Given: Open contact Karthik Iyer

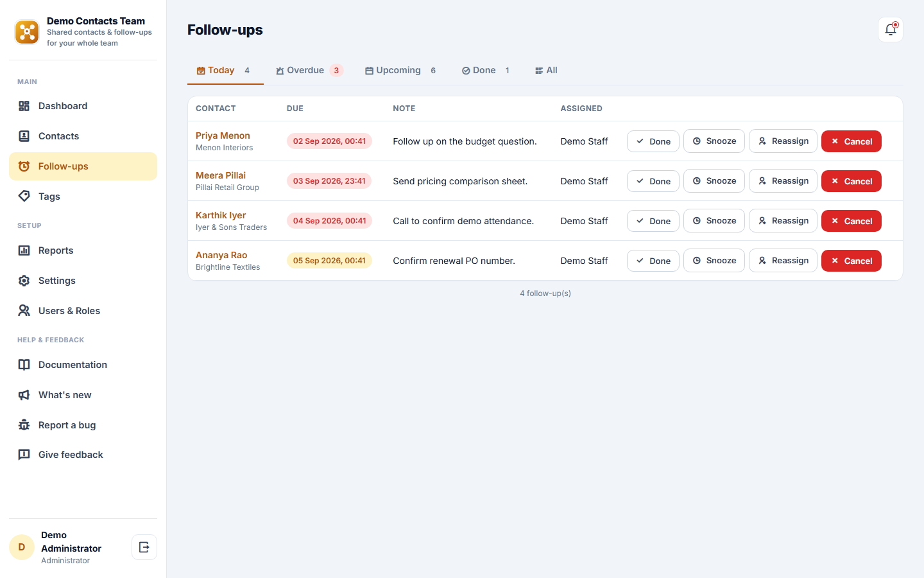Looking at the screenshot, I should pos(221,215).
